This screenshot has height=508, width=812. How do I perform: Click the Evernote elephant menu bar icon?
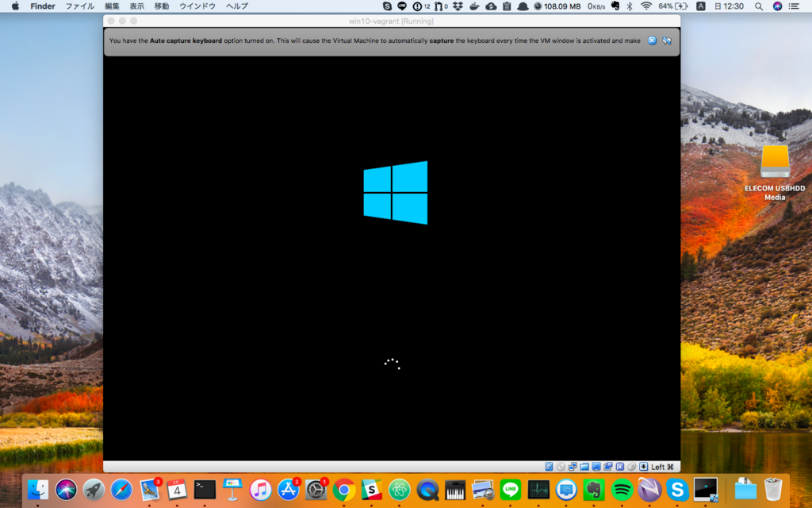coord(615,6)
